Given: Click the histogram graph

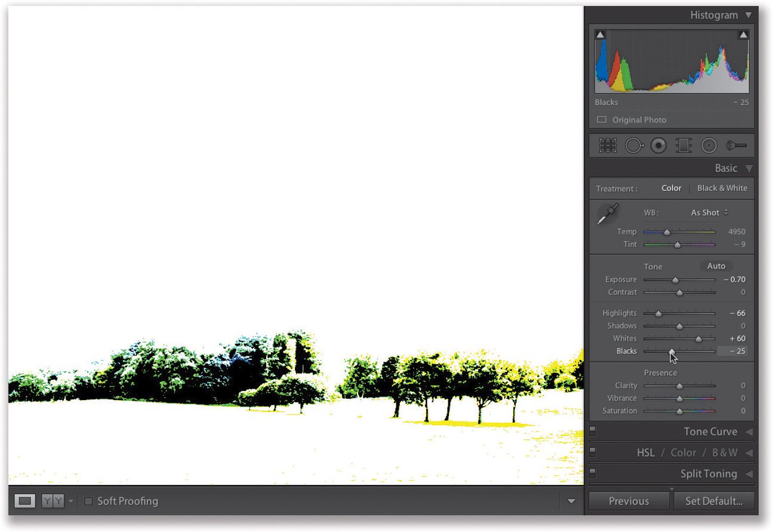Looking at the screenshot, I should [x=672, y=61].
